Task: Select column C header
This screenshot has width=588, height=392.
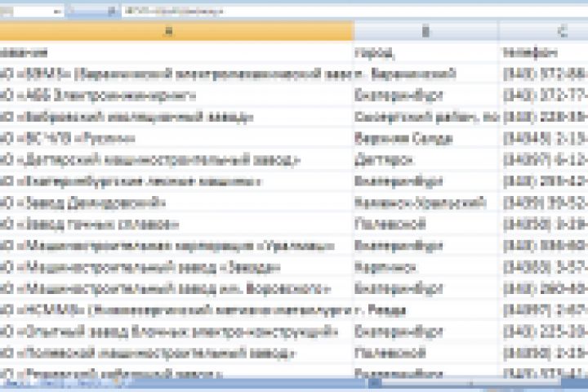Action: click(543, 31)
